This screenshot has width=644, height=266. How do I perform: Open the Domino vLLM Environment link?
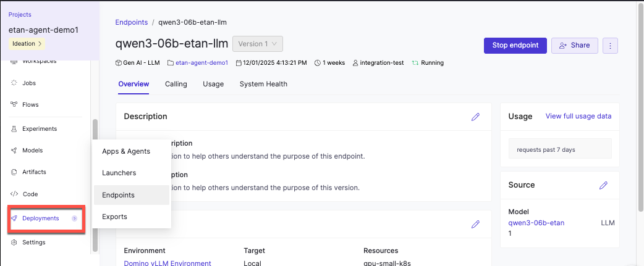tap(167, 263)
